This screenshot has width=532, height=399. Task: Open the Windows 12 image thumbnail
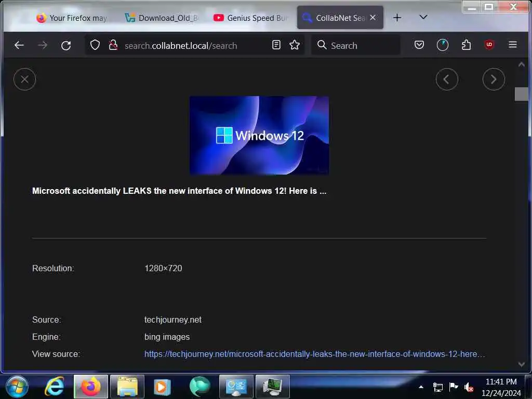[x=259, y=136]
